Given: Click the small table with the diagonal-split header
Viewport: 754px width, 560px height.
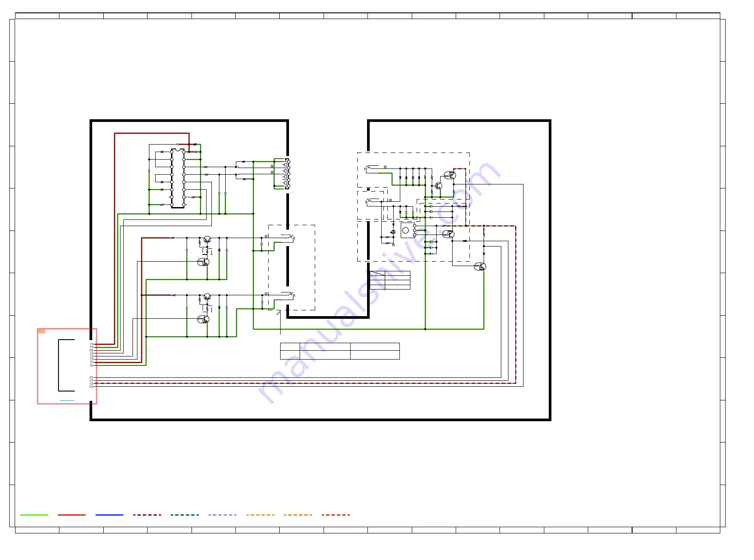Looking at the screenshot, I should [x=390, y=280].
